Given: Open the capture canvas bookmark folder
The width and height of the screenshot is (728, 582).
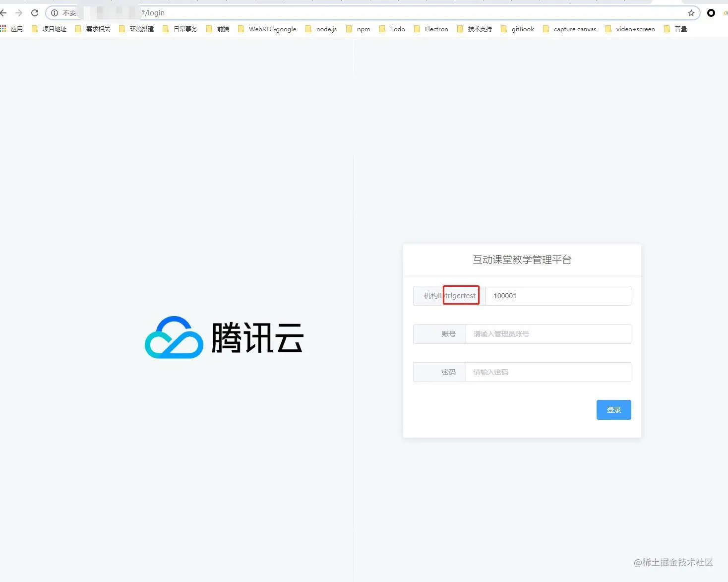Looking at the screenshot, I should [x=570, y=29].
